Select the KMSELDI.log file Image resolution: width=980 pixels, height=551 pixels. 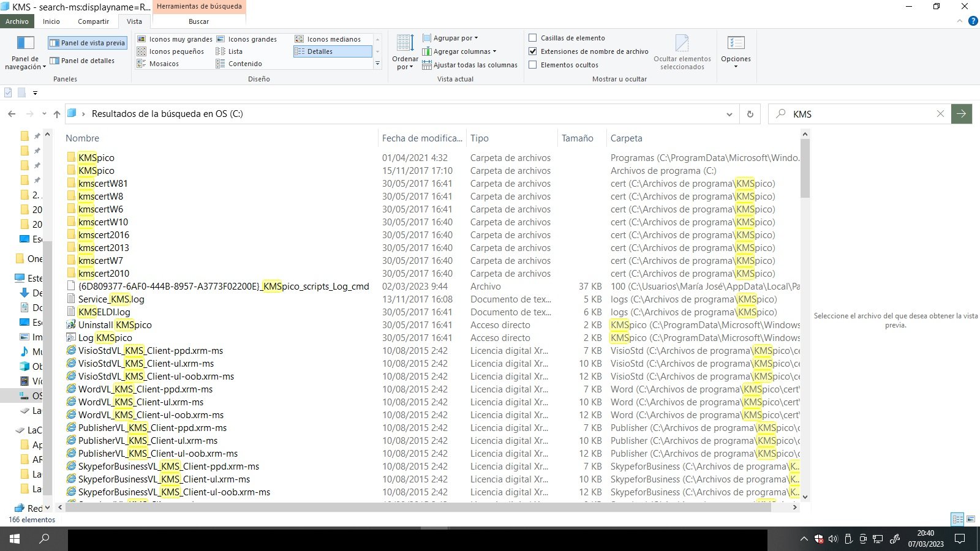(104, 312)
